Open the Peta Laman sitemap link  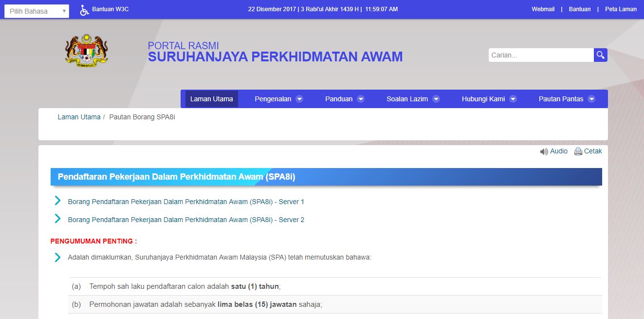621,9
